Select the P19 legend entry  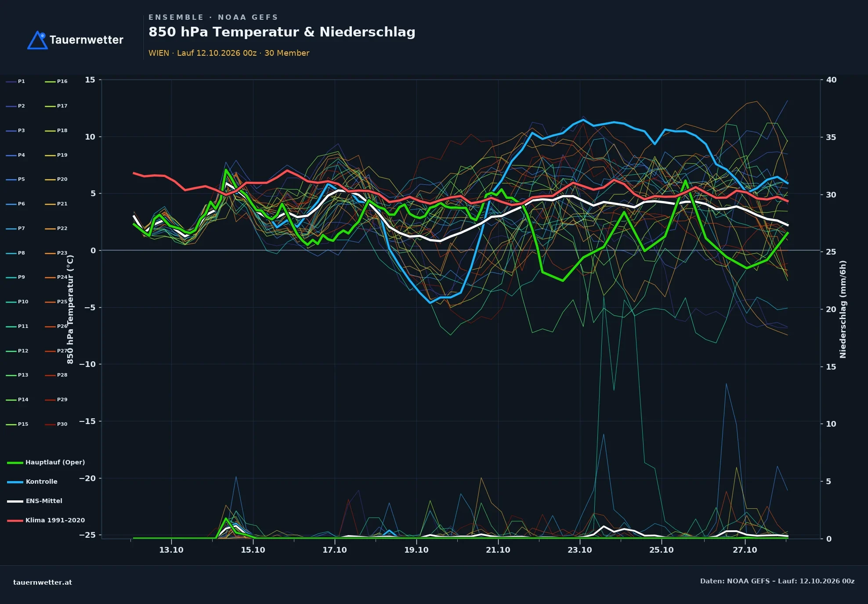click(56, 155)
